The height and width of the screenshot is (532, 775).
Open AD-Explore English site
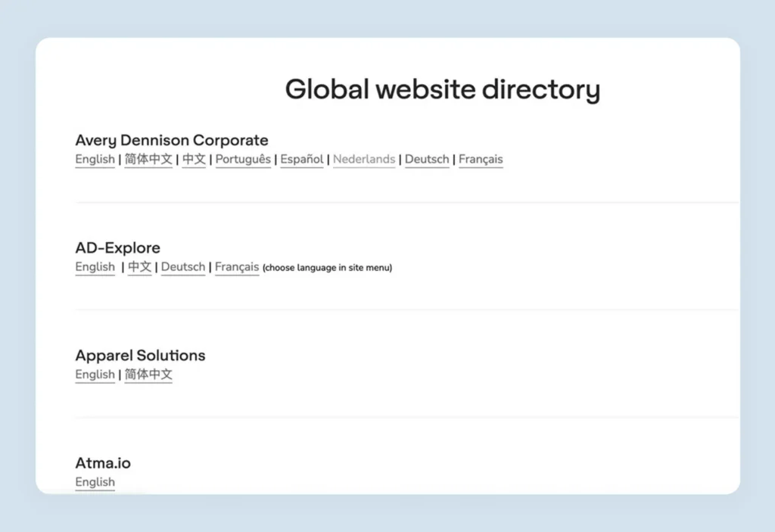coord(95,267)
